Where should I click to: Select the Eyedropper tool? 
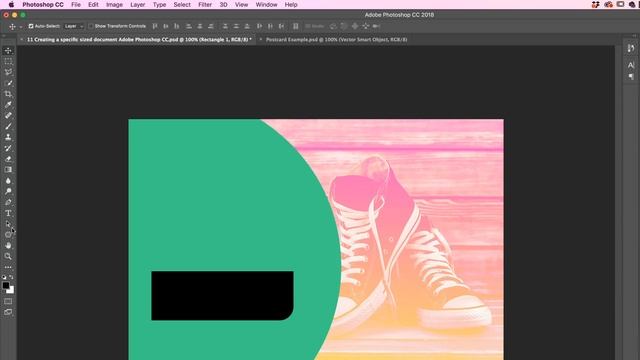tap(8, 104)
